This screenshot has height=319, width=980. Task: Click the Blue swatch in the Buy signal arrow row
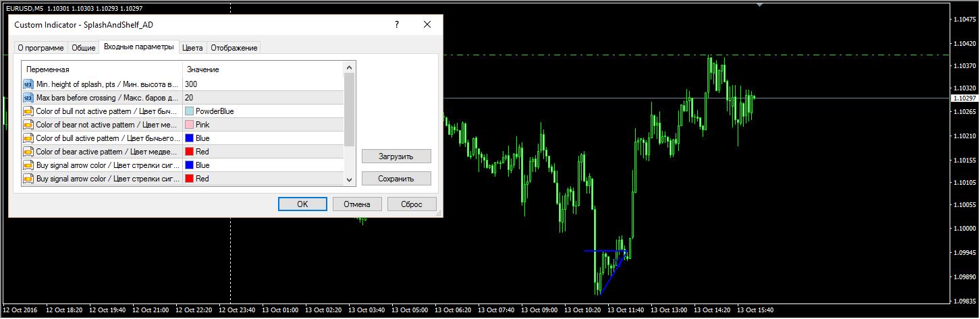pos(189,165)
